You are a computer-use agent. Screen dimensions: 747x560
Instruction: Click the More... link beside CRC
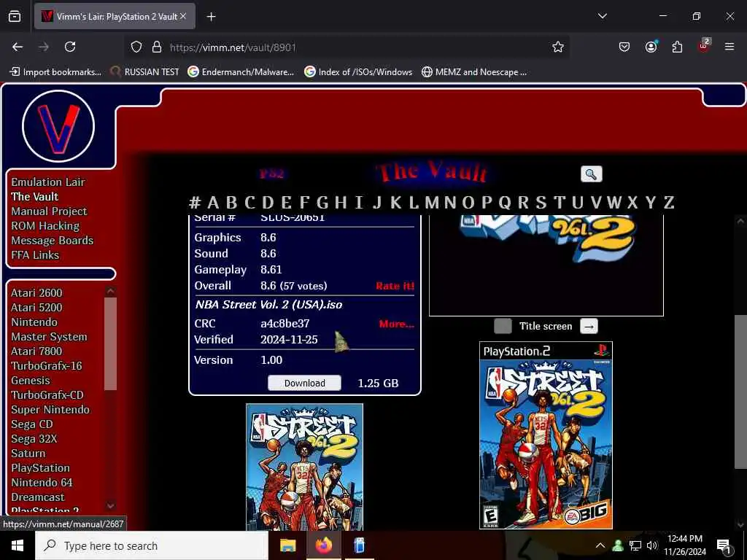coord(396,324)
